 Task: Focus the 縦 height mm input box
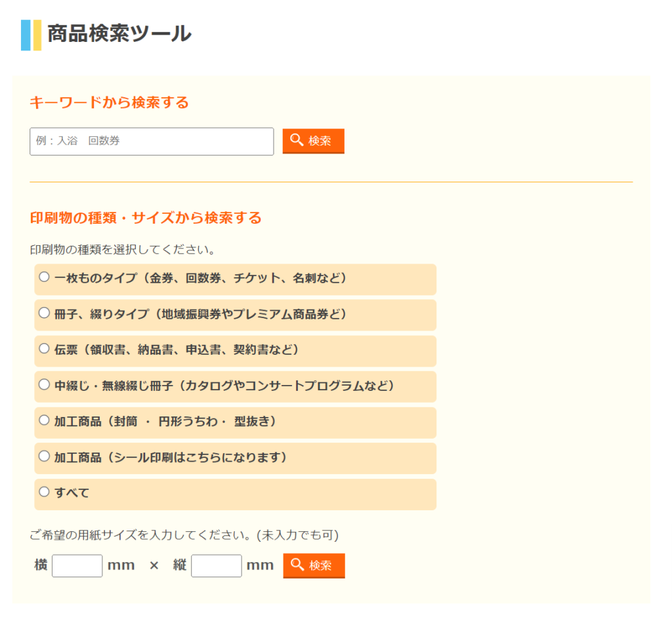point(216,565)
